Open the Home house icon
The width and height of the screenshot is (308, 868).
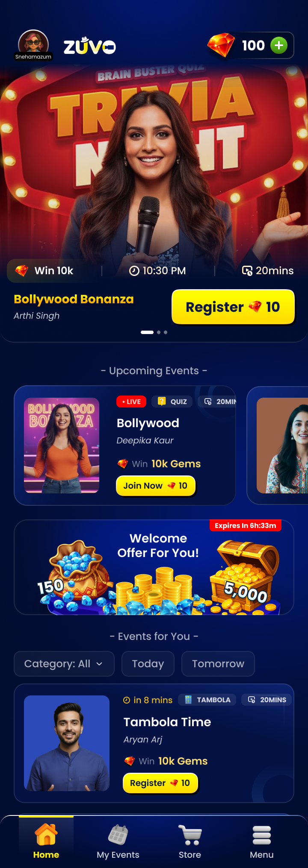pyautogui.click(x=46, y=834)
